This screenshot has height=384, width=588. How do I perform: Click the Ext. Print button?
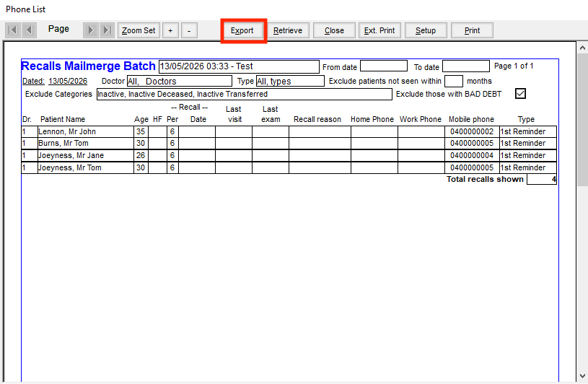click(x=379, y=30)
